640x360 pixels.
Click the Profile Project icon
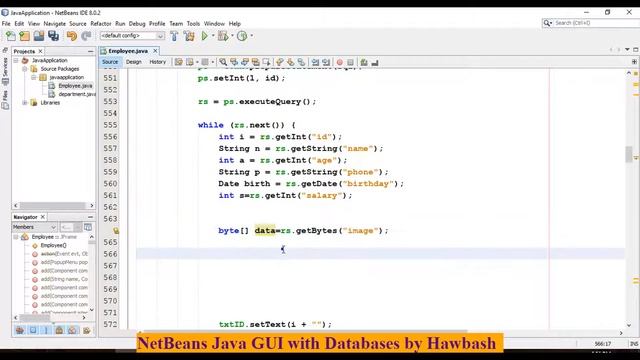242,36
